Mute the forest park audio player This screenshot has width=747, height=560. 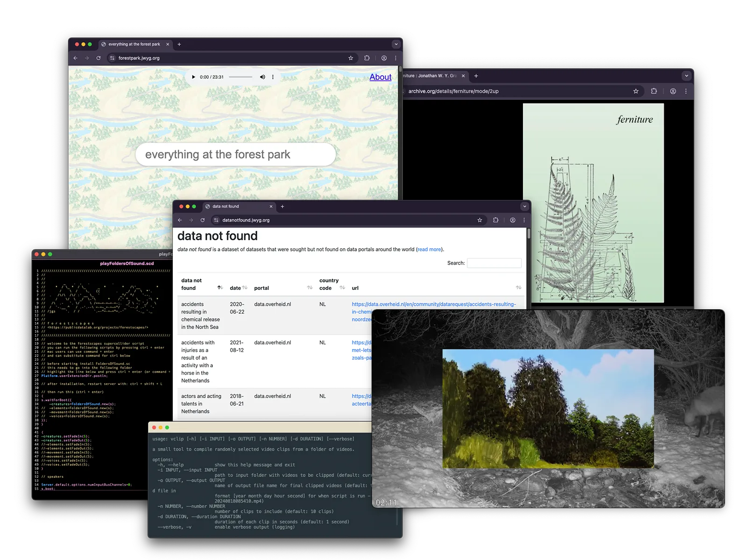262,77
